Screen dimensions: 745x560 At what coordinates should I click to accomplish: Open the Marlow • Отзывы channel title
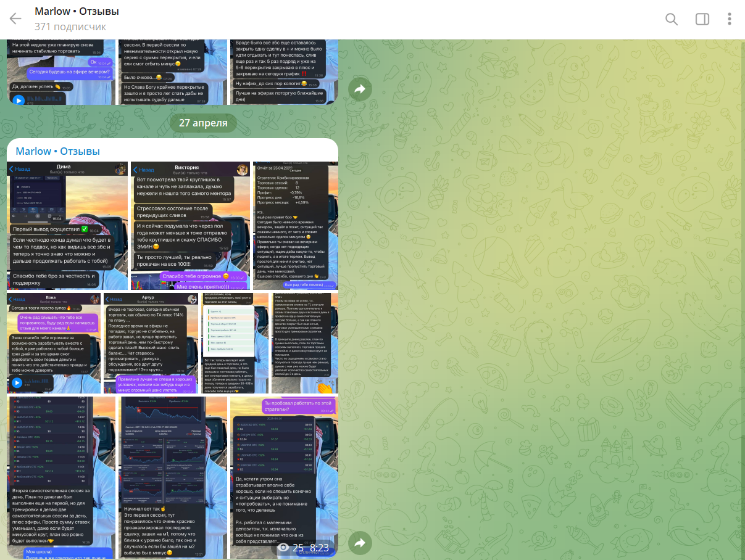77,11
